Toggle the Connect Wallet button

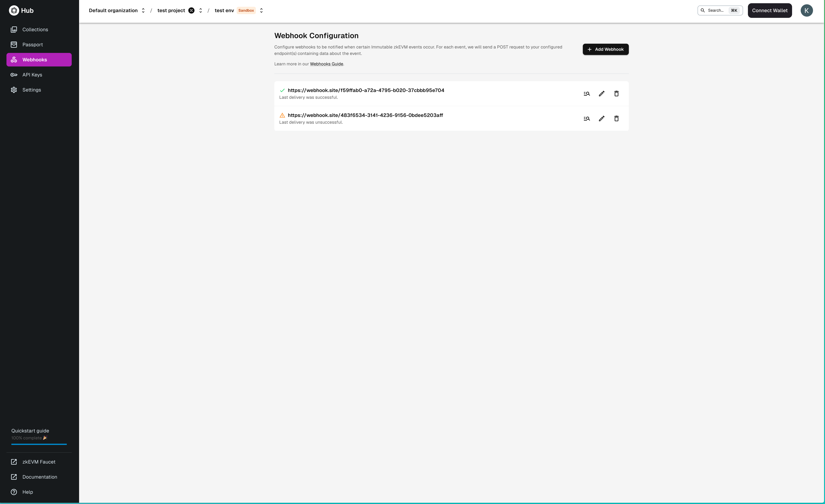(770, 10)
